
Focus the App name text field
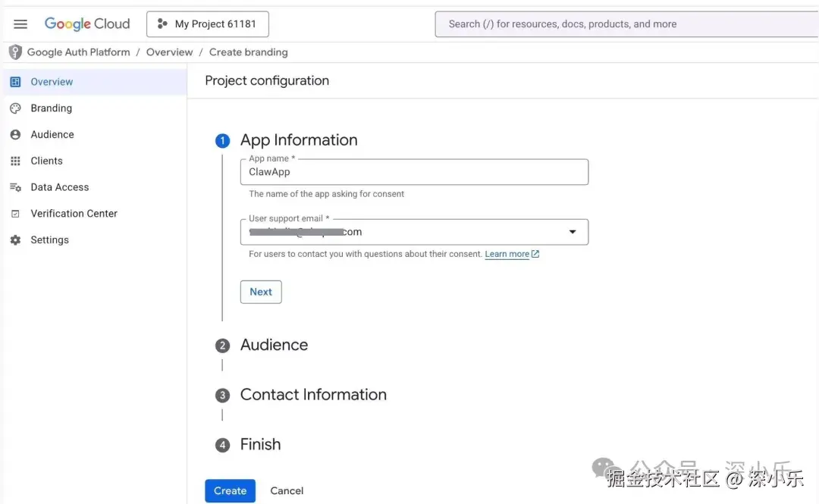414,172
